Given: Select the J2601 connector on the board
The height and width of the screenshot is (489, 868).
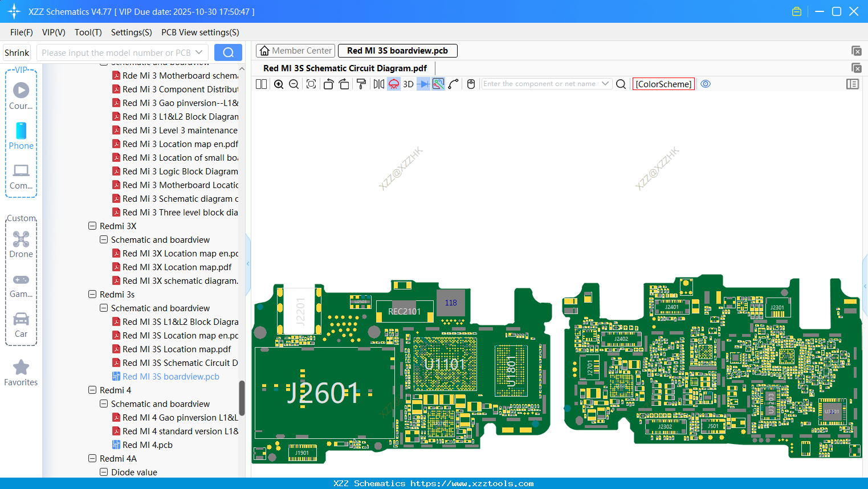Looking at the screenshot, I should 323,393.
